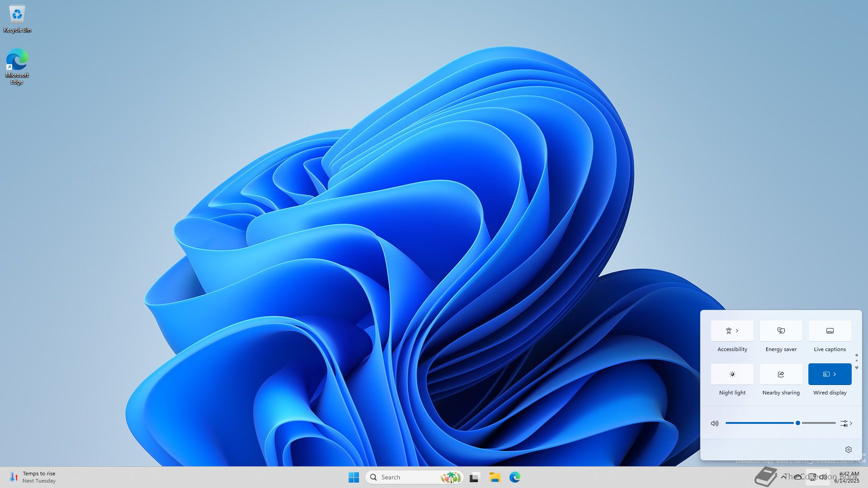The image size is (868, 488).
Task: Turn on Live captions tile
Action: click(x=830, y=331)
